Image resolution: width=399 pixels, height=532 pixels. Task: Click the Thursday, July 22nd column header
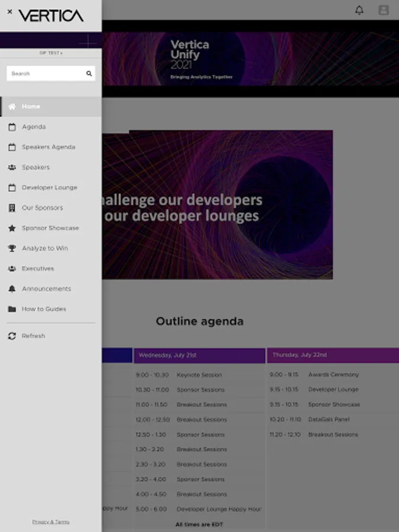pos(333,355)
